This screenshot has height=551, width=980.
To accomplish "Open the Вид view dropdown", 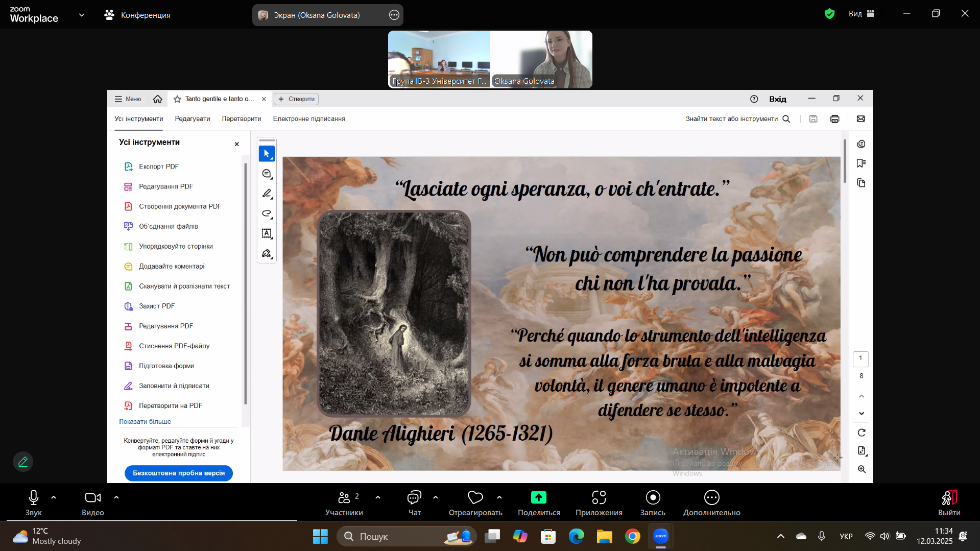I will pos(862,14).
